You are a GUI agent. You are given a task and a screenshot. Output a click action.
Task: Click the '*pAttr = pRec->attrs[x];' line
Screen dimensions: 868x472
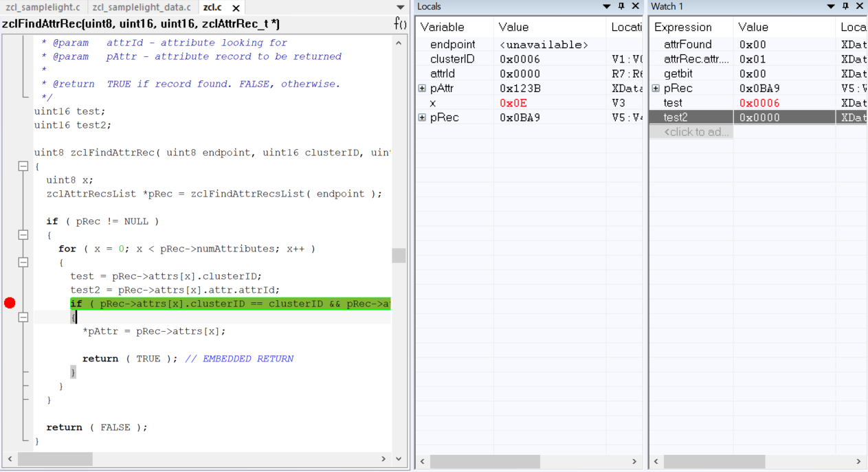tap(154, 331)
